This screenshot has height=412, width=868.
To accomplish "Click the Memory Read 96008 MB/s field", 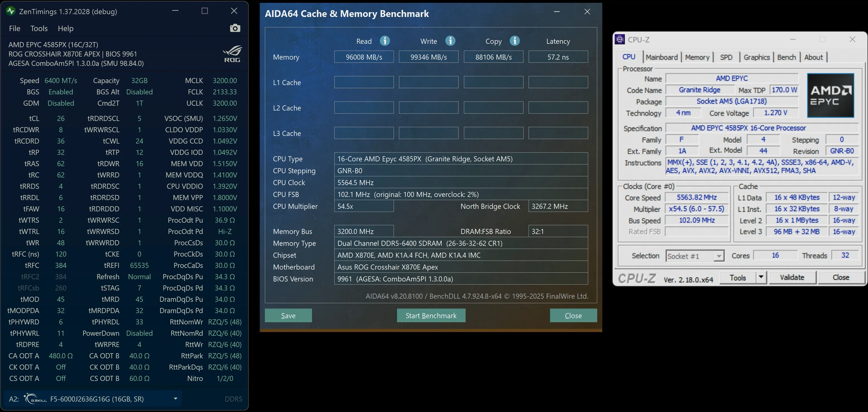I will [364, 57].
